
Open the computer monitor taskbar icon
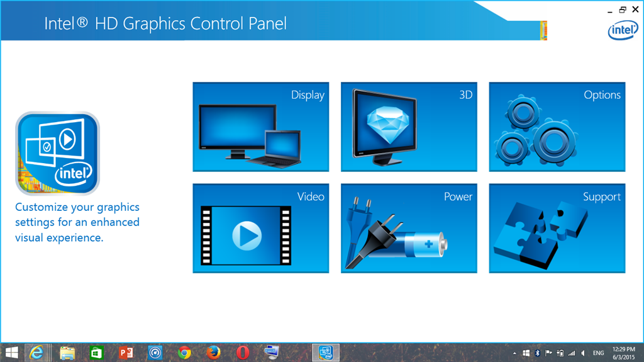click(x=272, y=353)
